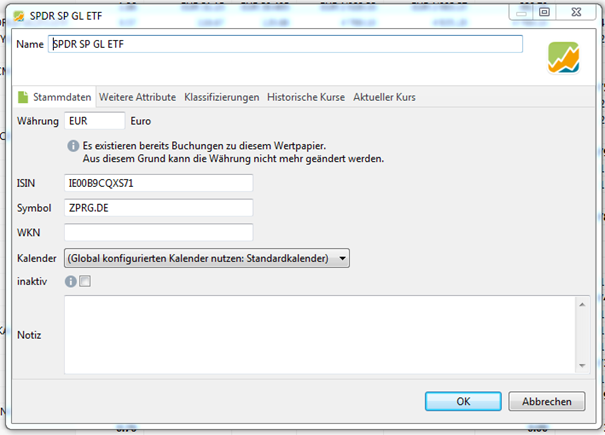Switch to the Stammdaten tab
This screenshot has height=435, width=605.
(56, 97)
